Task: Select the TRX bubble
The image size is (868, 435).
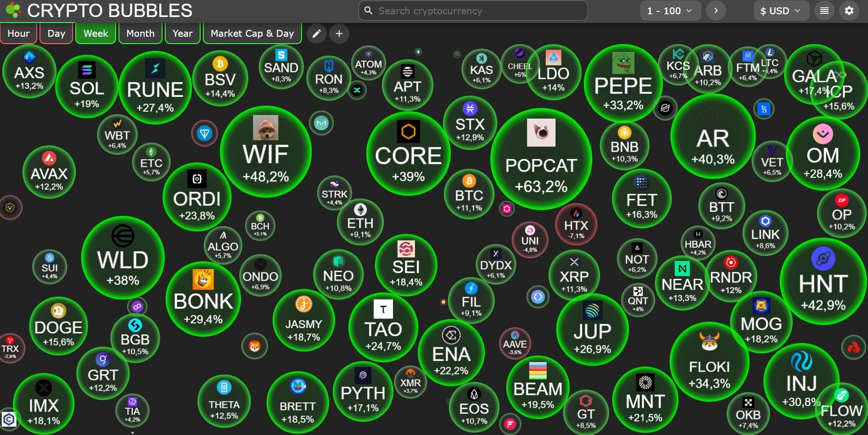Action: coord(10,348)
